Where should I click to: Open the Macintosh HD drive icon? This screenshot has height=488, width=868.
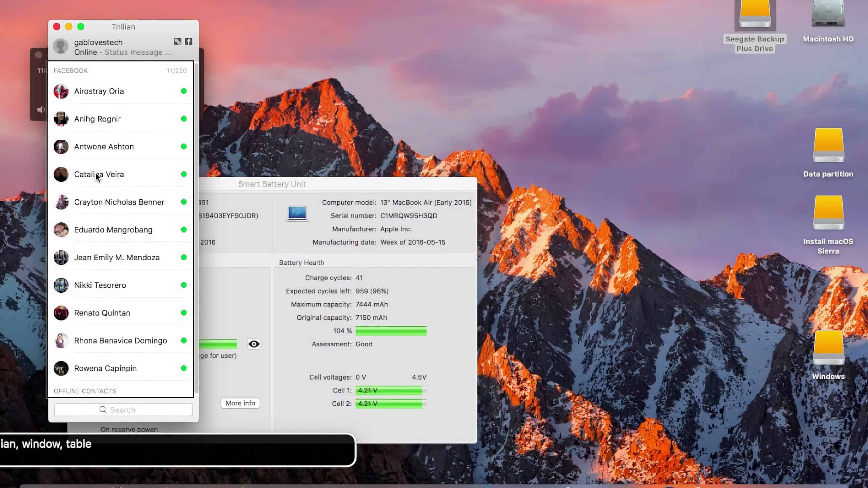(828, 14)
